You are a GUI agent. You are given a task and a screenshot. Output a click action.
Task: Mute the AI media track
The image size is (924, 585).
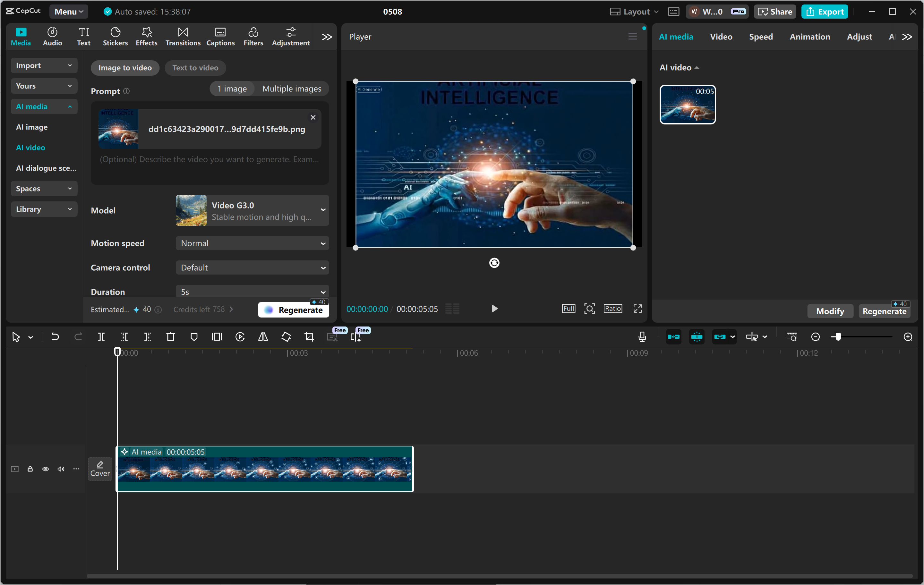pyautogui.click(x=61, y=469)
